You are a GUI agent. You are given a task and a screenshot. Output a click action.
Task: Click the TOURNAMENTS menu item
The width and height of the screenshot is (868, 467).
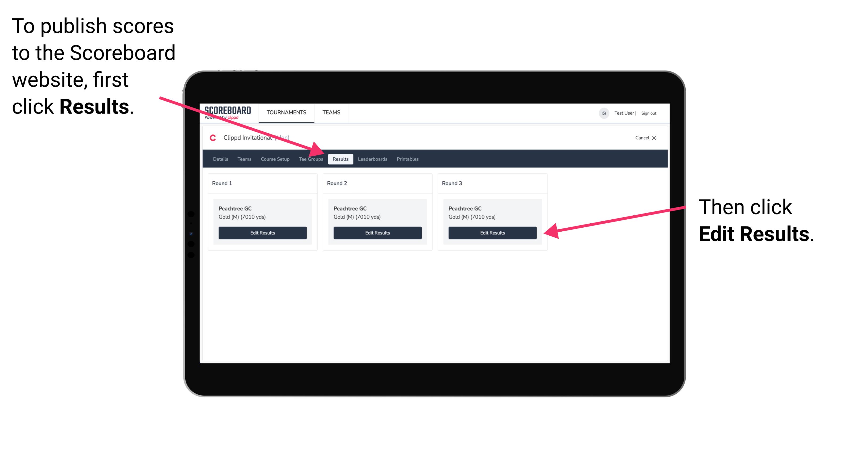(x=286, y=113)
